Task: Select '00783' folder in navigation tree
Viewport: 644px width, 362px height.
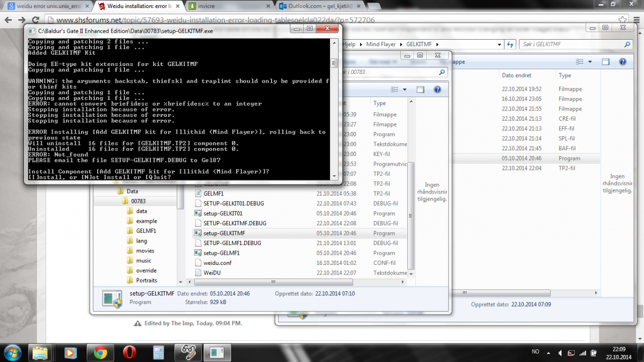Action: point(138,201)
